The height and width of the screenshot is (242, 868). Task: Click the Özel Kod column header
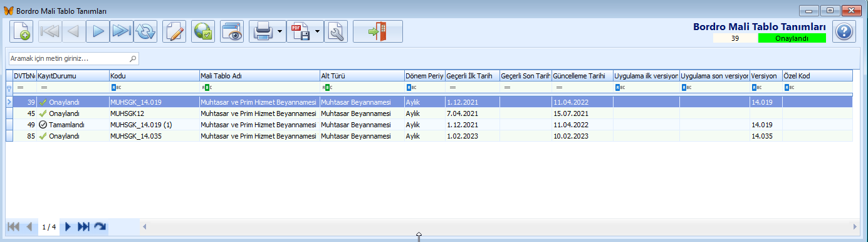point(817,76)
